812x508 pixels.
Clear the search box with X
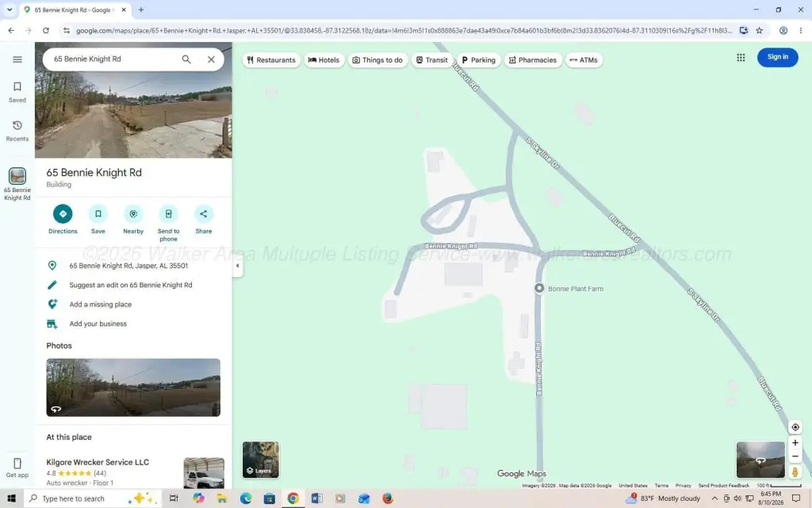pos(211,59)
